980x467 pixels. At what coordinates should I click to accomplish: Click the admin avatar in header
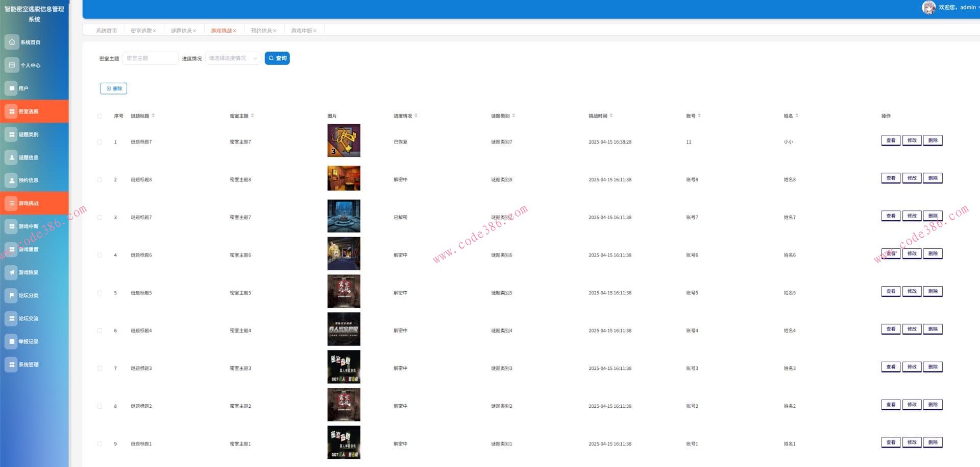pos(928,8)
